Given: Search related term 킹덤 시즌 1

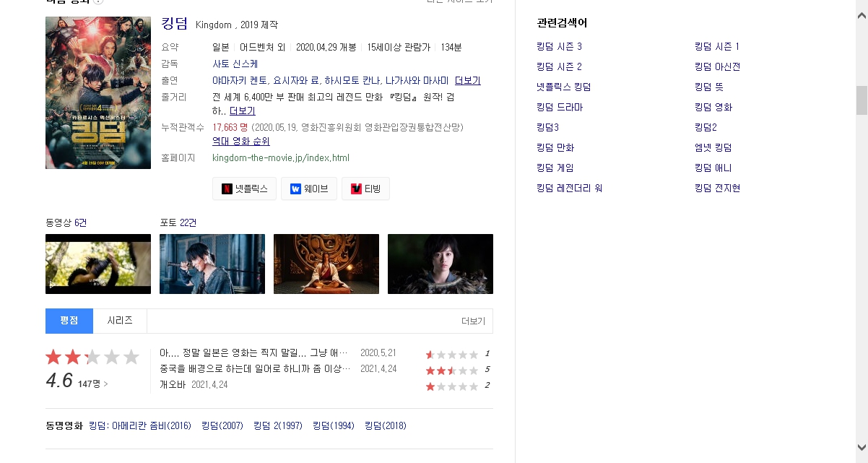Looking at the screenshot, I should click(x=717, y=47).
